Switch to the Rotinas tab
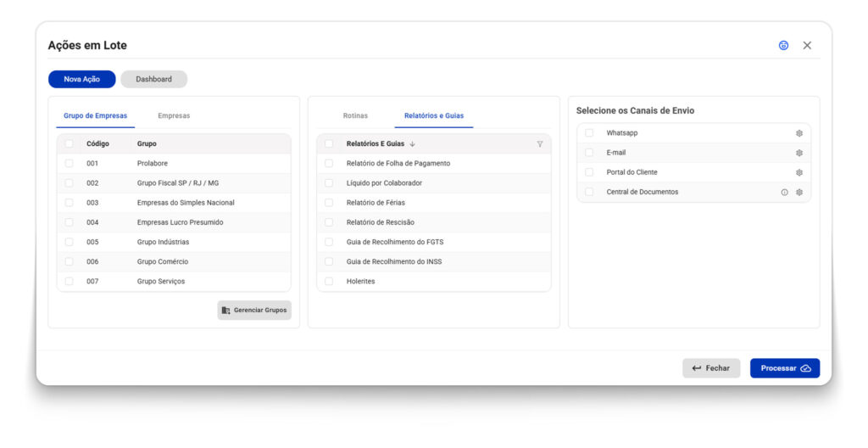Image resolution: width=868 pixels, height=448 pixels. click(x=355, y=115)
